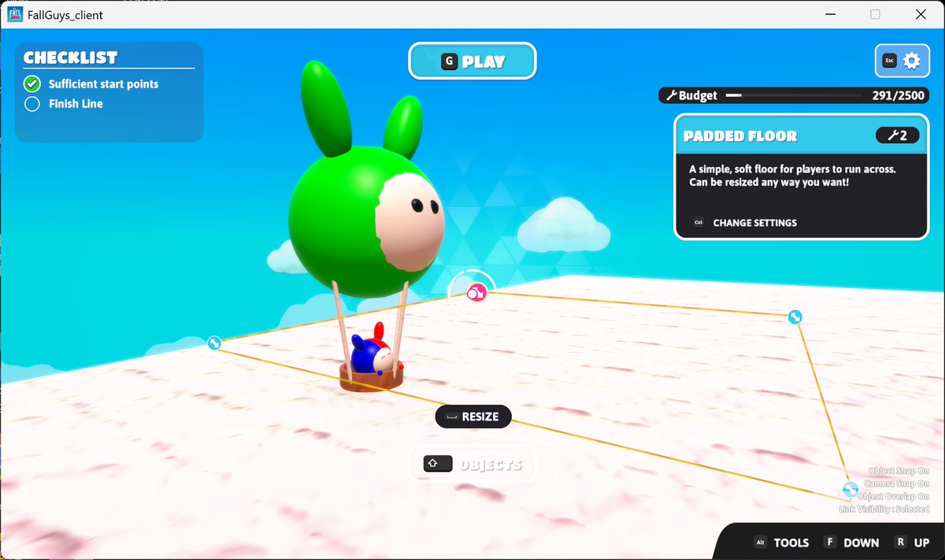Open settings via the gear icon

point(911,61)
